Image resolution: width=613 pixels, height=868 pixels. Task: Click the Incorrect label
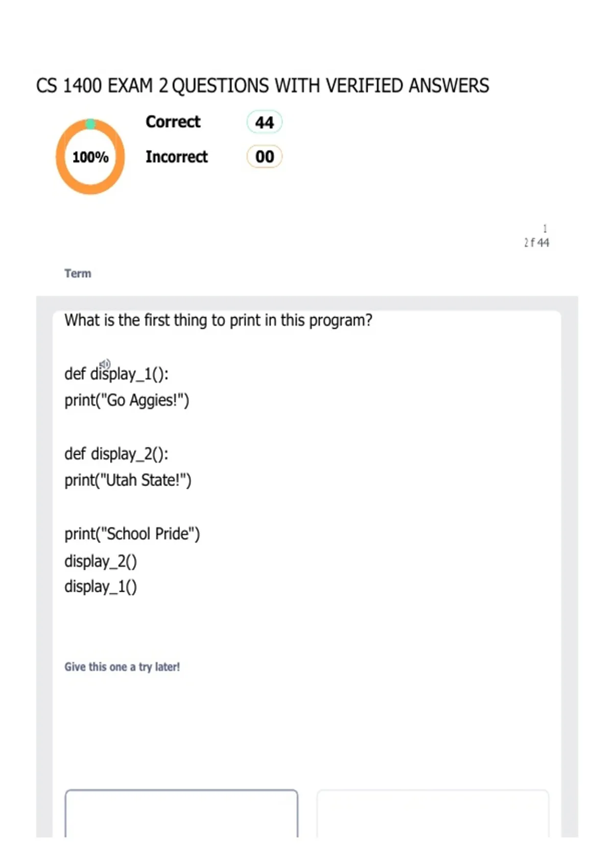[177, 156]
